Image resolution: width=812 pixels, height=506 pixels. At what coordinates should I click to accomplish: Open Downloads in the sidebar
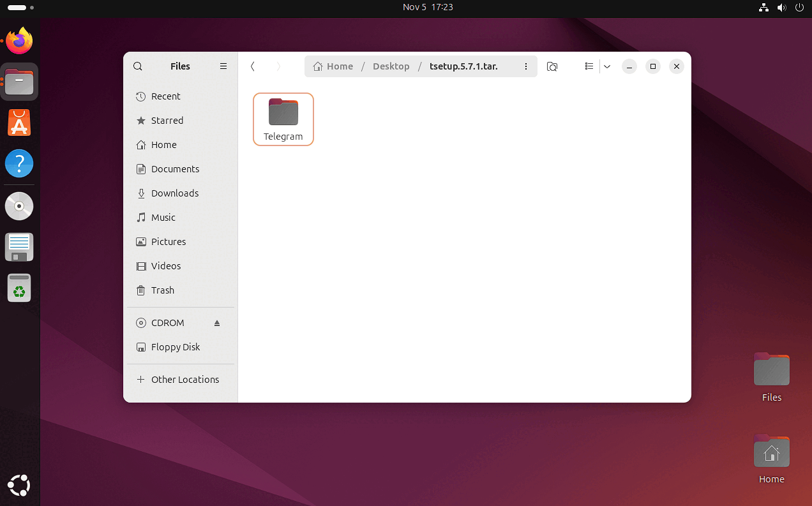point(181,193)
